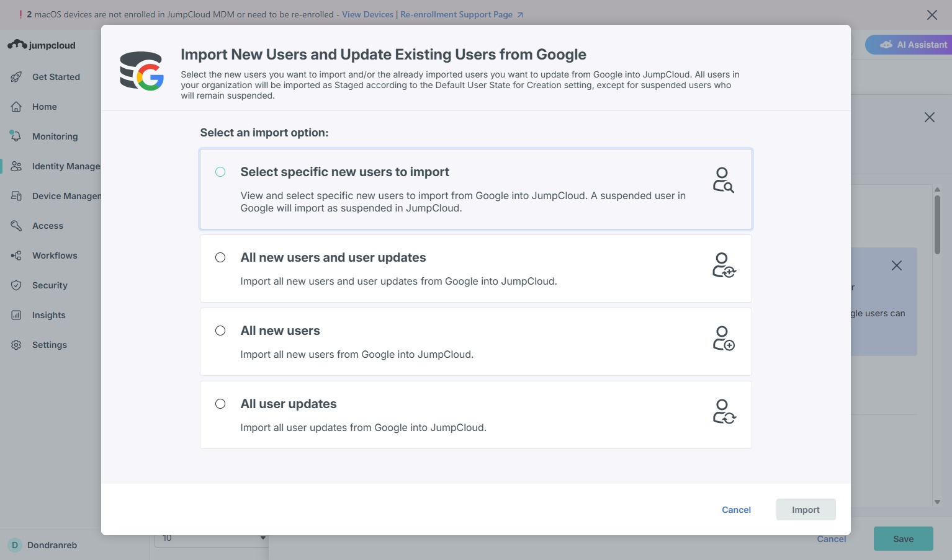Image resolution: width=952 pixels, height=560 pixels.
Task: Click Cancel link in background panel
Action: 831,539
